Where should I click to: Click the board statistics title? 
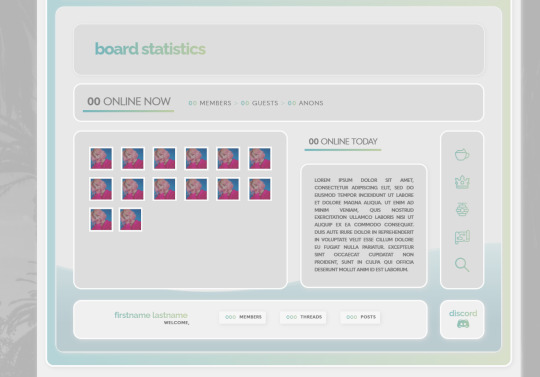[x=150, y=49]
